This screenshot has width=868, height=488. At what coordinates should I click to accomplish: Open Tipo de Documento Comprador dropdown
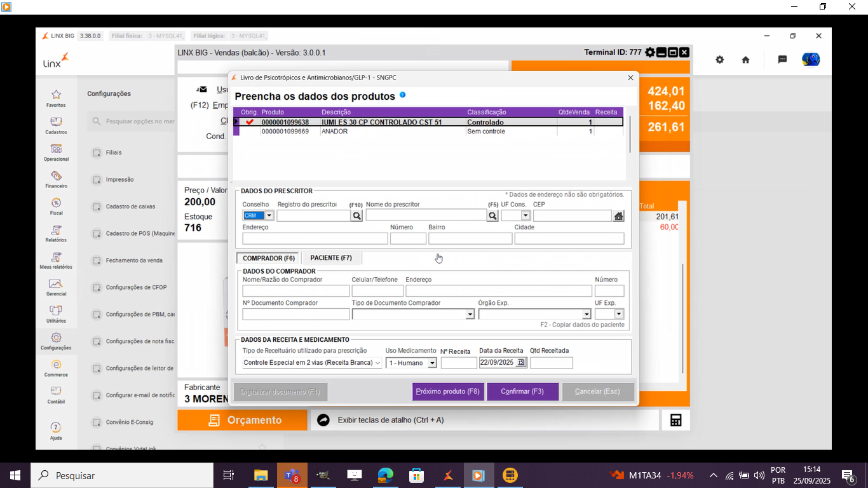click(470, 315)
